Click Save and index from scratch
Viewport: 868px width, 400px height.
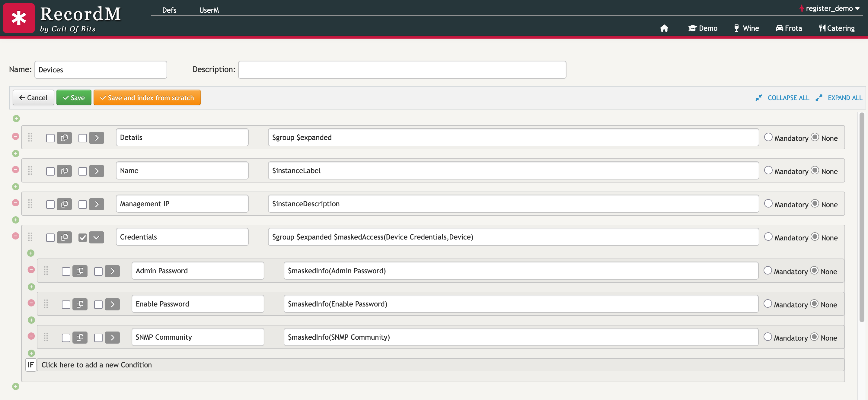tap(147, 98)
